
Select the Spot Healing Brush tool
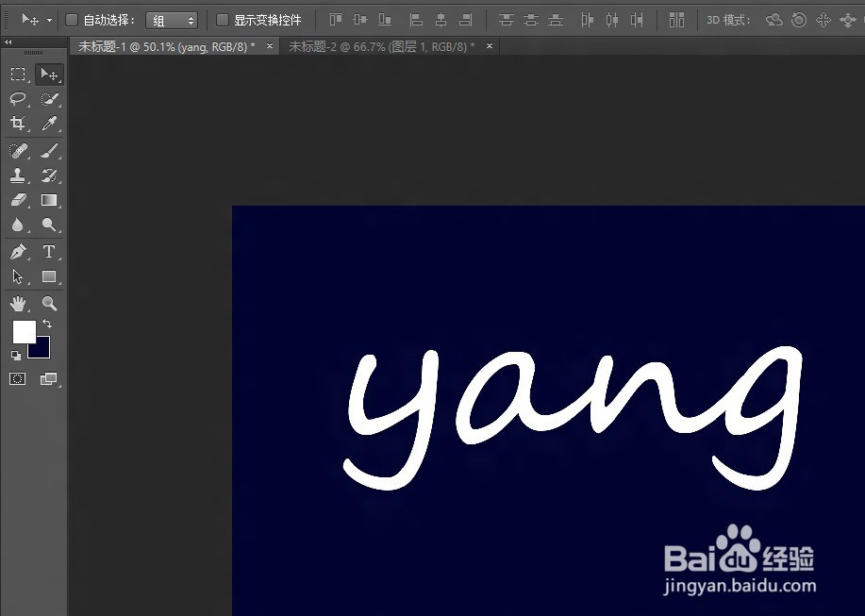18,151
